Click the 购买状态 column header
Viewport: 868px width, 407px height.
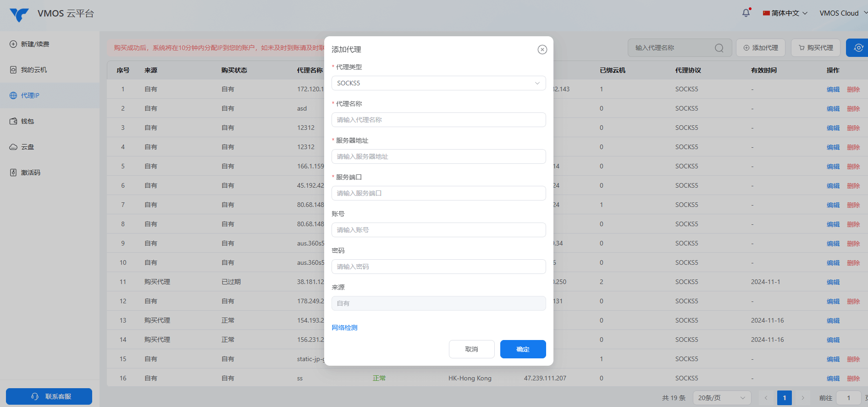point(234,70)
